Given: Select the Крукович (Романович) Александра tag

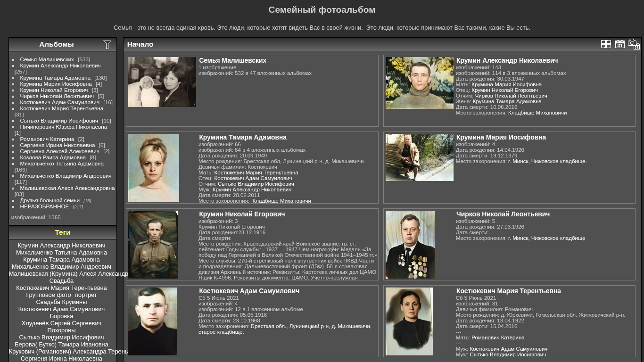Looking at the screenshot, I should (x=68, y=352).
